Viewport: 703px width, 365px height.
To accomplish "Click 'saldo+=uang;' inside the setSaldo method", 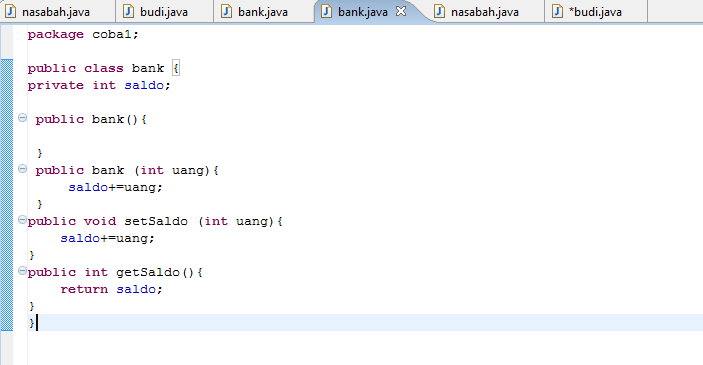I will (x=108, y=239).
